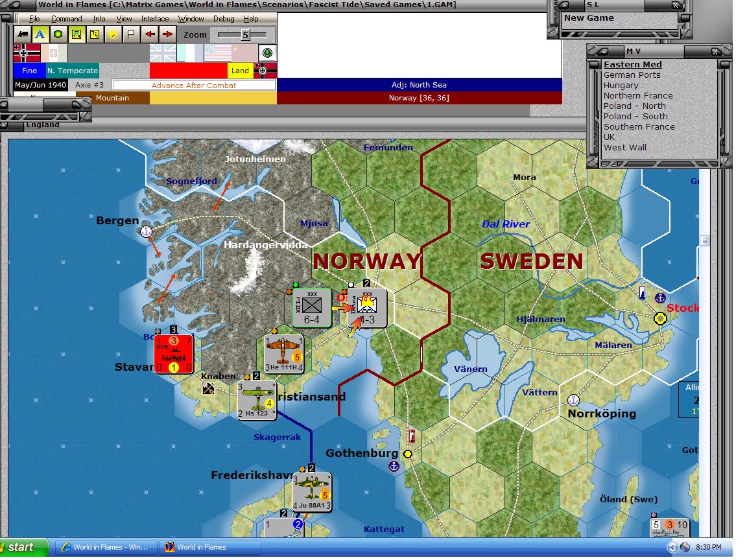Open the Help menu
This screenshot has width=747, height=560.
click(x=250, y=19)
